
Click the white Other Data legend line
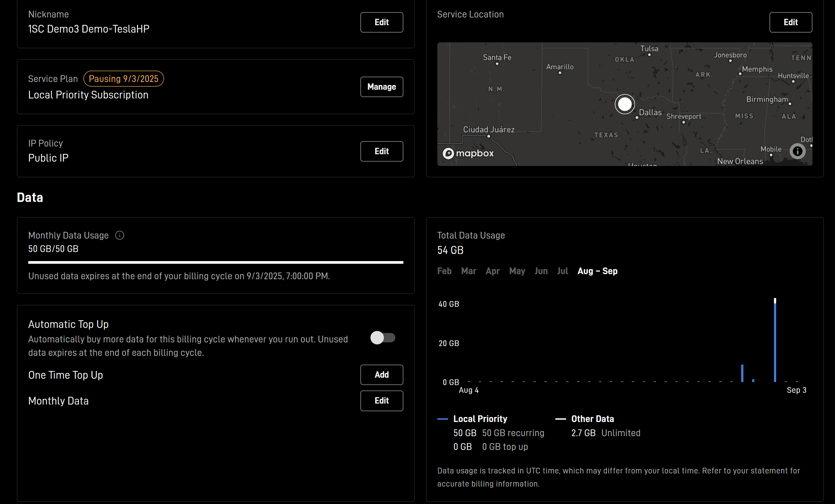[x=560, y=419]
